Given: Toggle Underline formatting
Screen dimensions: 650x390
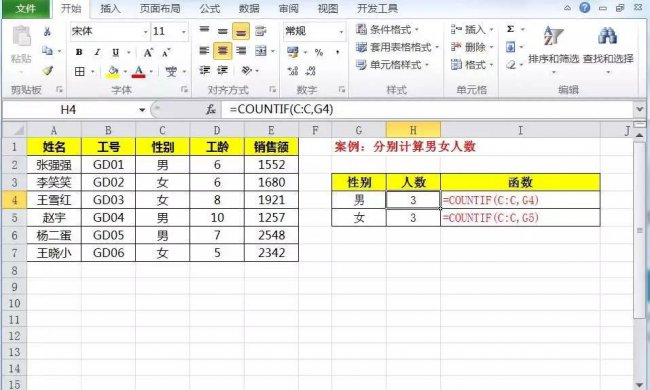Looking at the screenshot, I should click(x=116, y=52).
